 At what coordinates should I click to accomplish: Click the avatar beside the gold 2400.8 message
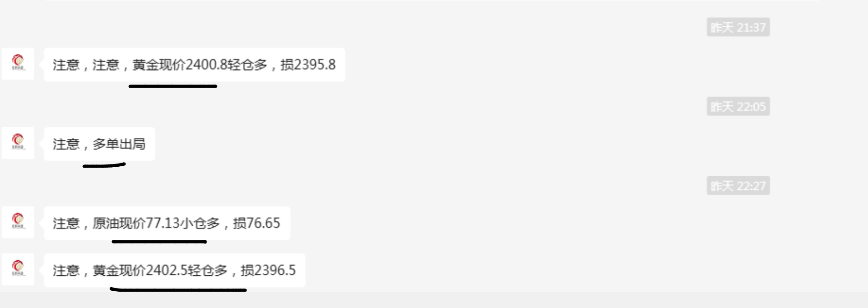pos(18,64)
